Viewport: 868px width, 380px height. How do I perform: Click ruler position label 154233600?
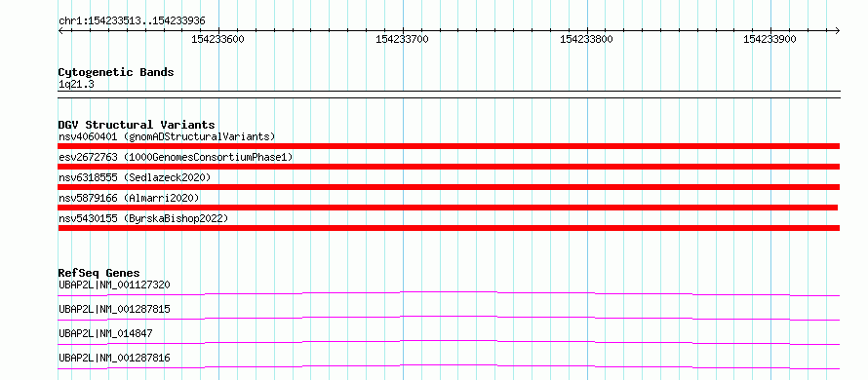click(217, 40)
